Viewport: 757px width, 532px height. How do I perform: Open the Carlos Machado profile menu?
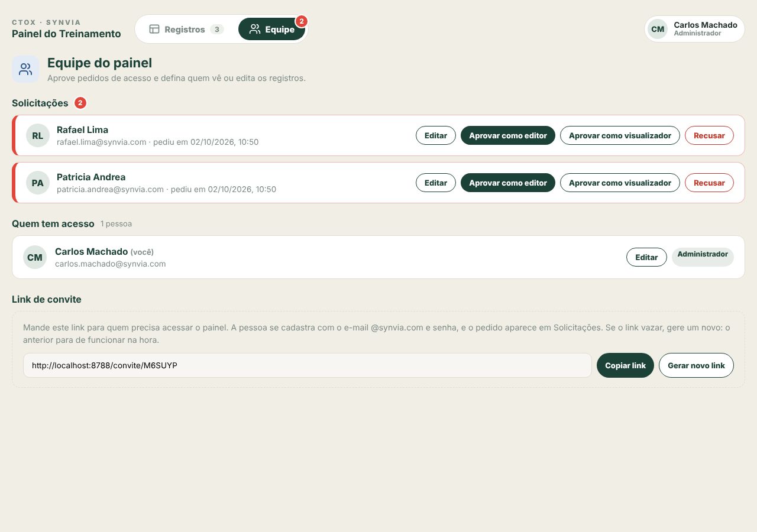[x=694, y=29]
